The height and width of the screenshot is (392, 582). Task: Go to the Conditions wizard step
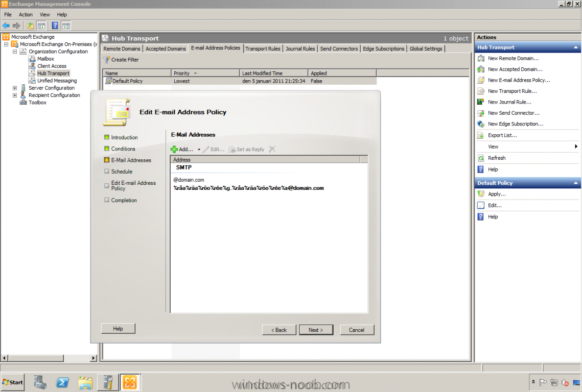coord(123,149)
